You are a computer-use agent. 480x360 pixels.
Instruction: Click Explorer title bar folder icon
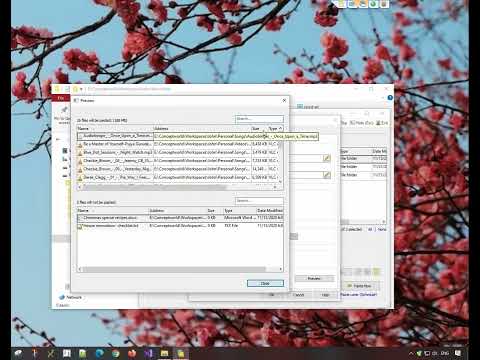57,89
